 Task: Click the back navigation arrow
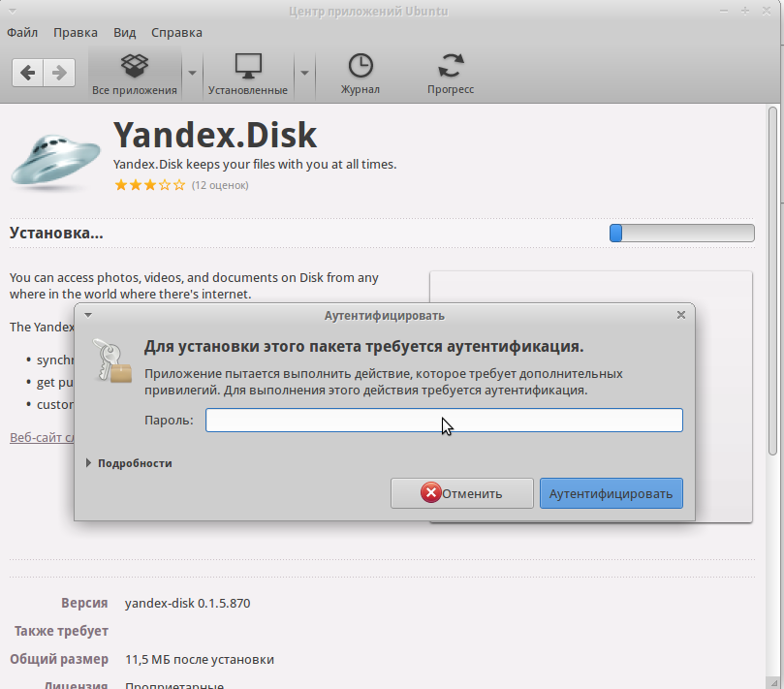pyautogui.click(x=28, y=73)
